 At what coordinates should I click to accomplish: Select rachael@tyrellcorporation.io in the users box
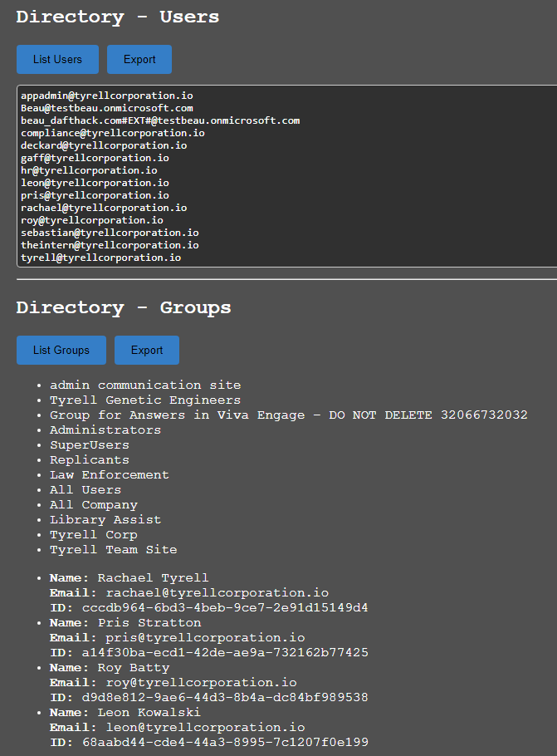104,208
